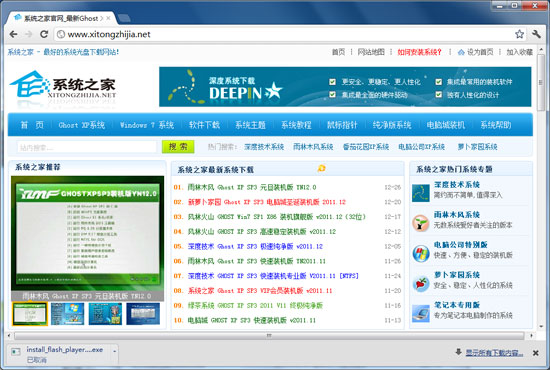Click the orange refresh icon beside 最新系统下载
This screenshot has height=370, width=550.
click(x=321, y=168)
